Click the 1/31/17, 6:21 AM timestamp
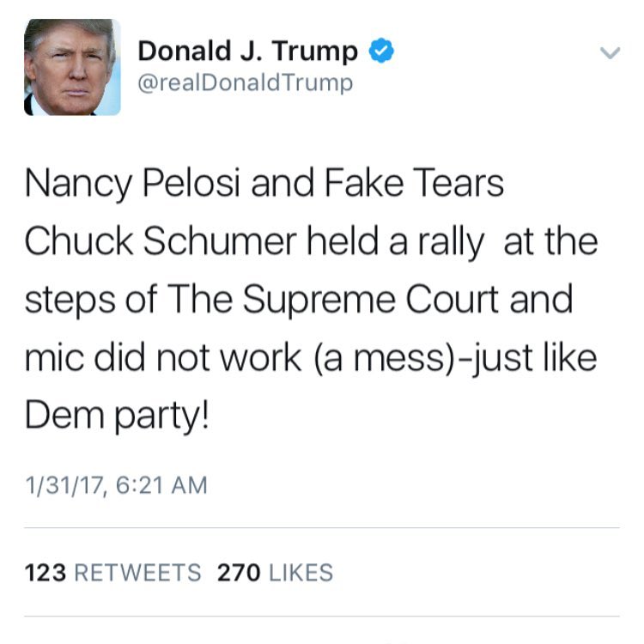The image size is (644, 644). [x=116, y=485]
